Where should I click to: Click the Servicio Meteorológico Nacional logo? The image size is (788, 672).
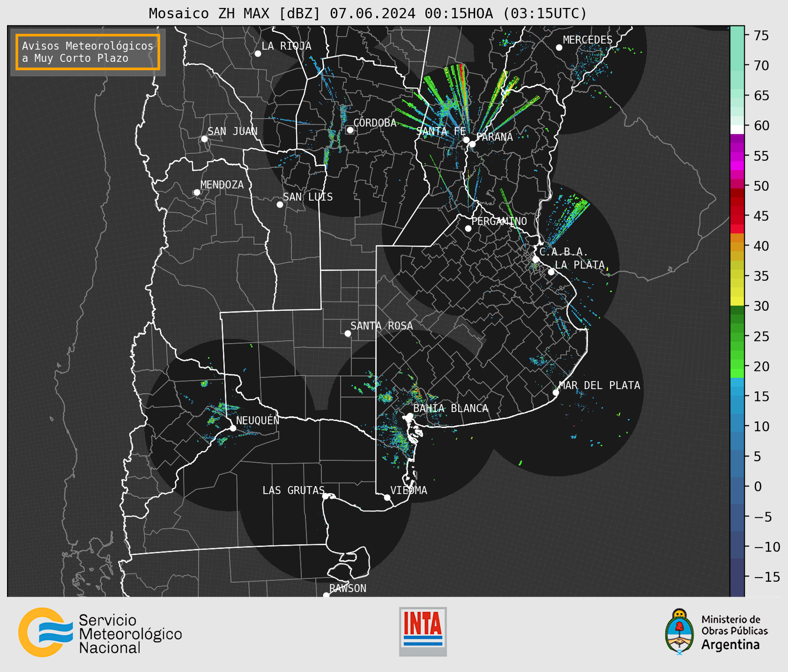coord(100,632)
